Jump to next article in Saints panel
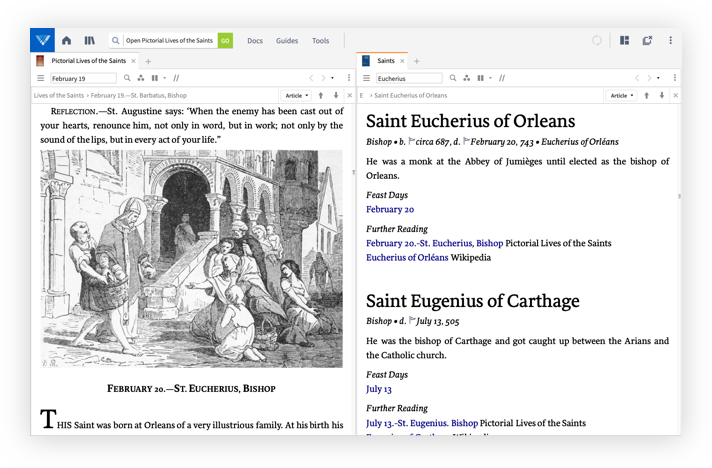The height and width of the screenshot is (468, 712). [662, 95]
